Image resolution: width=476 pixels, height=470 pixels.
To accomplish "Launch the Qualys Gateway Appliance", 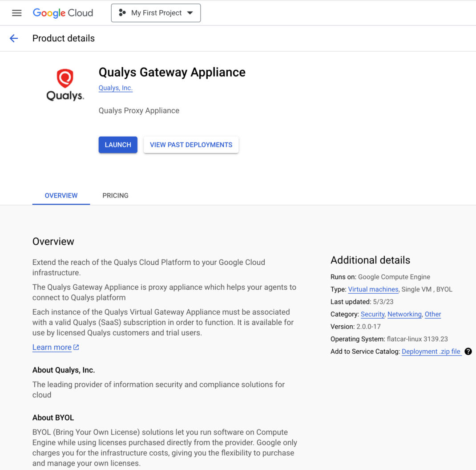I will pyautogui.click(x=117, y=144).
